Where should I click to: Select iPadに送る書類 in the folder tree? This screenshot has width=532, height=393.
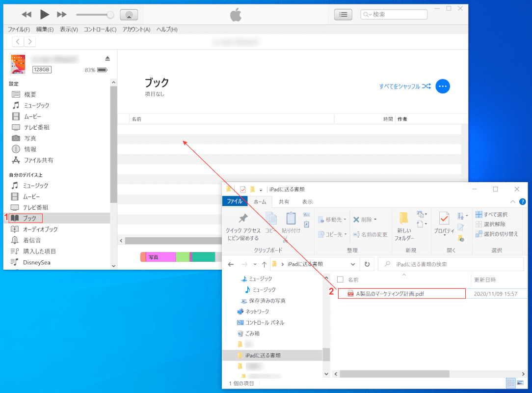(x=263, y=355)
